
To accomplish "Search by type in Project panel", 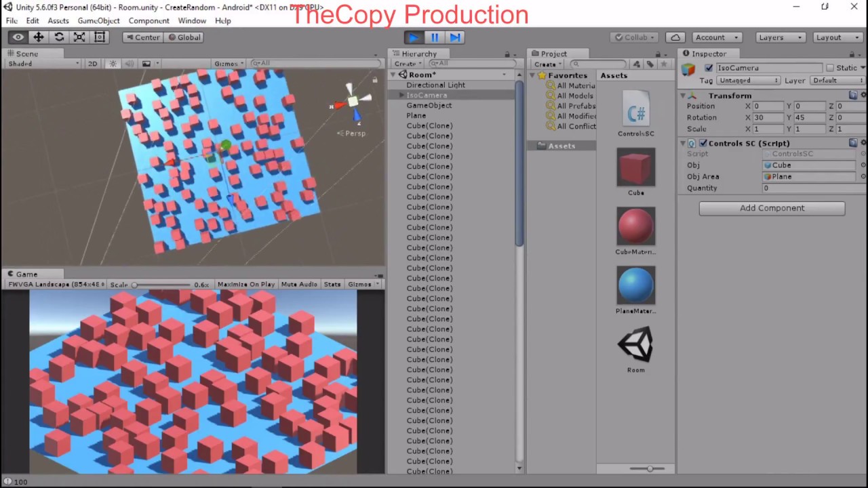I will [x=636, y=64].
